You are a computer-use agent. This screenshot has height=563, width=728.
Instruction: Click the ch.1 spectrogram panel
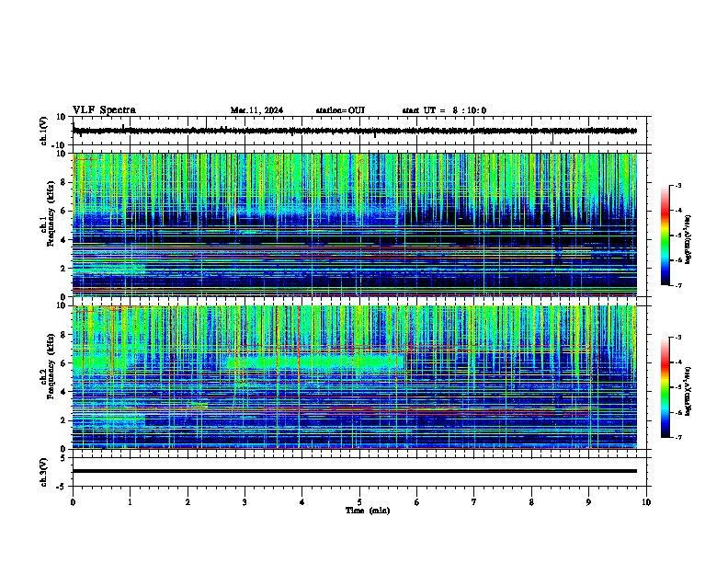click(355, 224)
